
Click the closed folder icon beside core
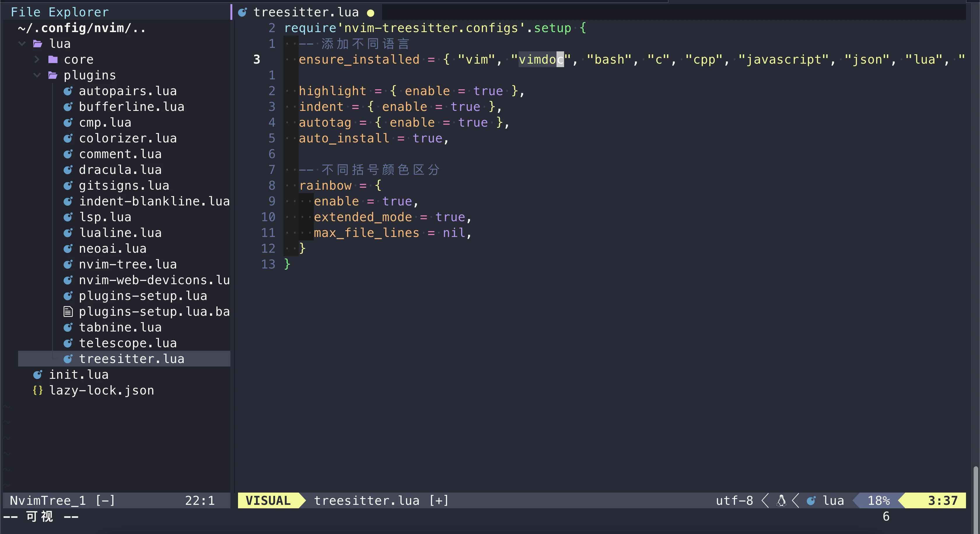pos(52,59)
